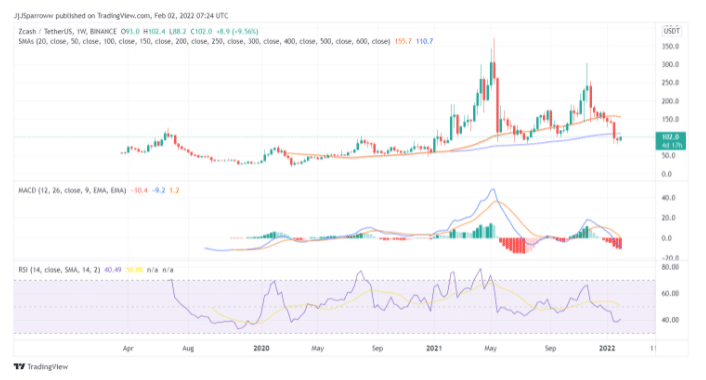Click the +8.9 (+9.56%) change value
The width and height of the screenshot is (706, 380).
(237, 32)
